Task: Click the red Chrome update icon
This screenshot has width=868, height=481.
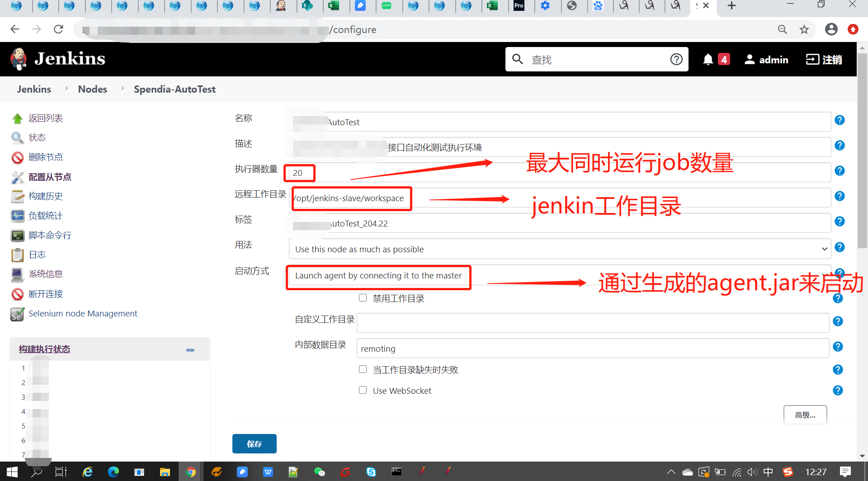Action: click(853, 29)
